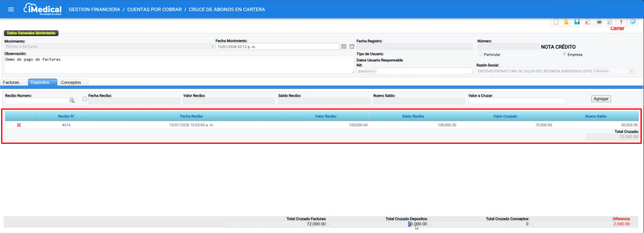
Task: Click CRUCE DE ABONOS EN CARTERA breadcrumb
Action: click(x=227, y=9)
